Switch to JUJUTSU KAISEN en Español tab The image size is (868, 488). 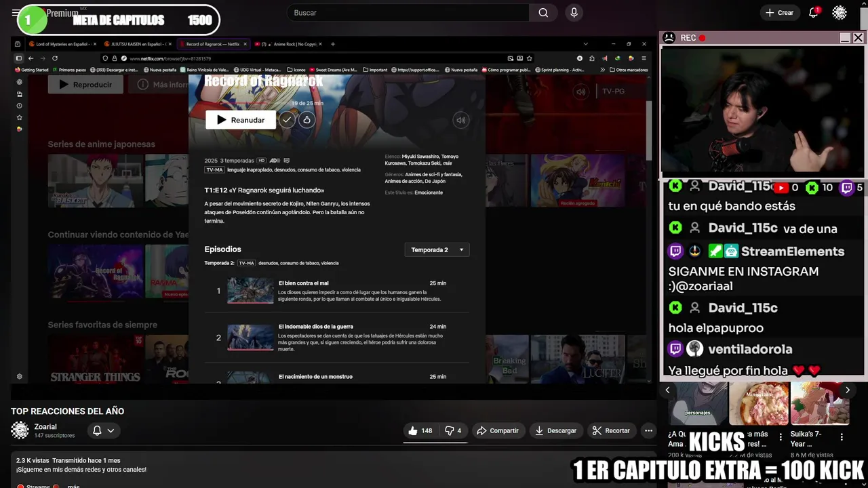[x=138, y=44]
